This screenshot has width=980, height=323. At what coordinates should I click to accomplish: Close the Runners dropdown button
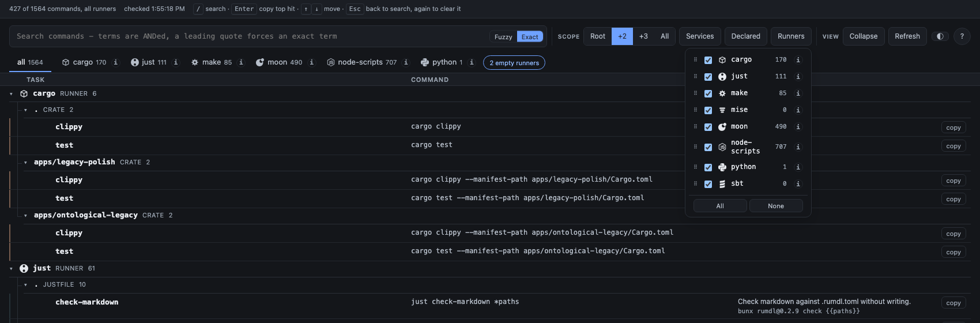click(x=791, y=36)
